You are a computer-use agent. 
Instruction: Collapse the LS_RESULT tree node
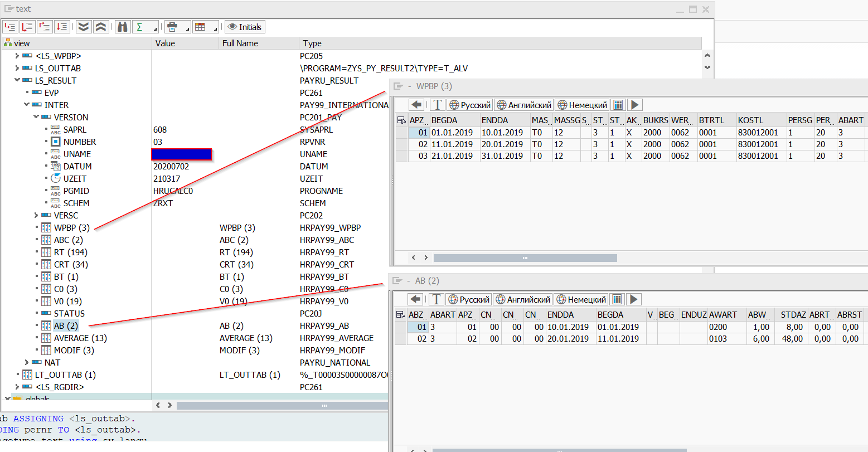click(17, 80)
